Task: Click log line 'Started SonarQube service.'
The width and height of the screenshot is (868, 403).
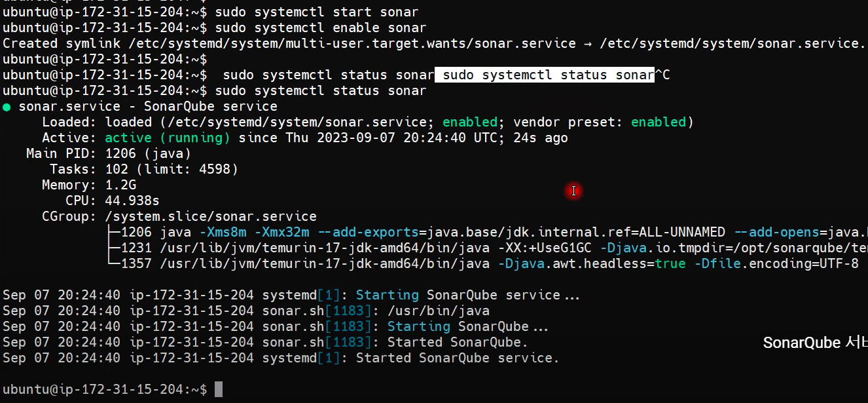Action: click(x=281, y=358)
